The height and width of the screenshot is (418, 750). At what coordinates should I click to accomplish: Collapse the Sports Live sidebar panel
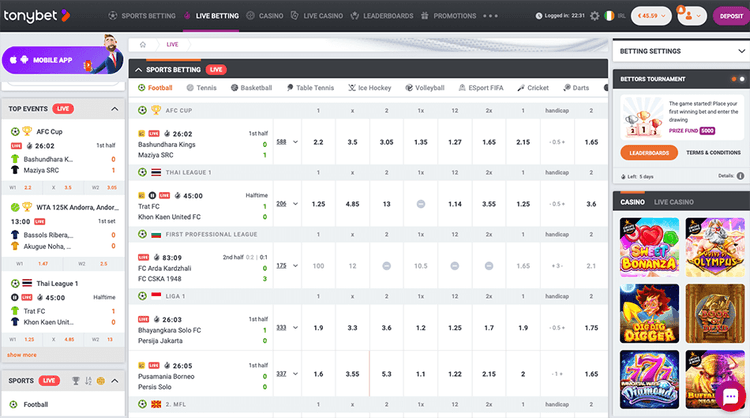coord(115,381)
